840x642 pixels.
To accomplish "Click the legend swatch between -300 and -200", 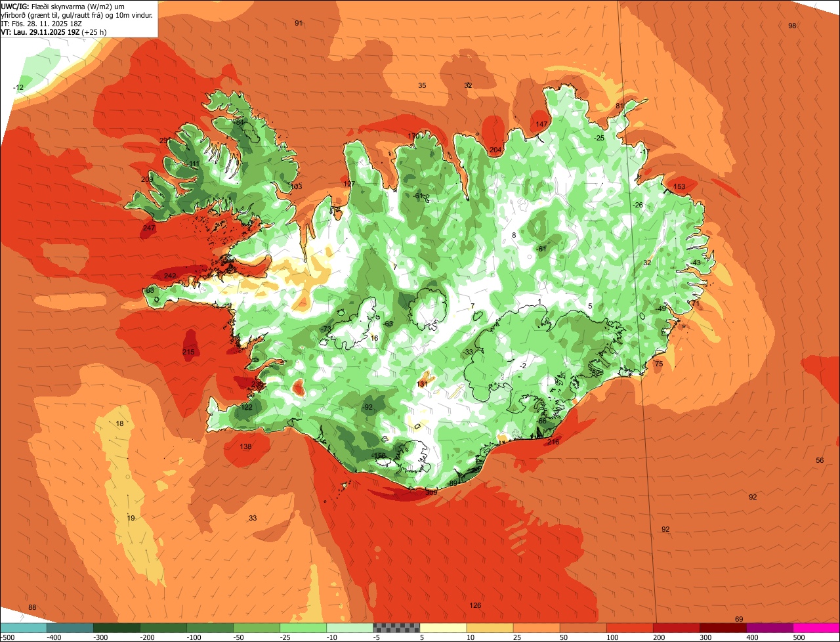I will pyautogui.click(x=117, y=628).
